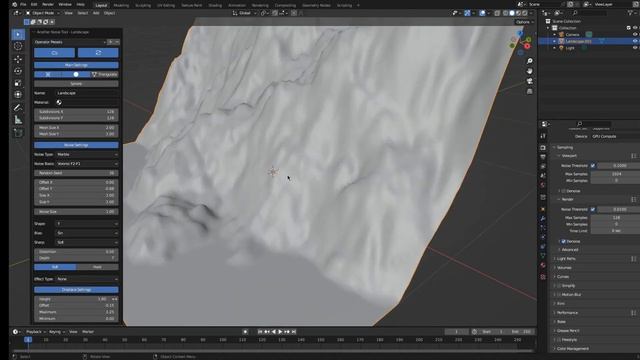Jump to the timeline end frame
The height and width of the screenshot is (360, 640).
[x=293, y=332]
